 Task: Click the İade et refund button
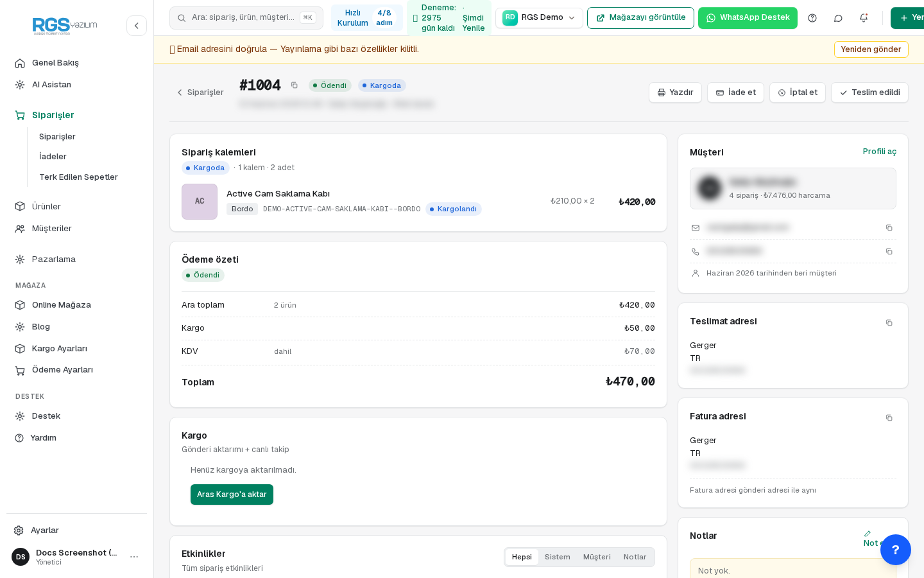pyautogui.click(x=735, y=92)
